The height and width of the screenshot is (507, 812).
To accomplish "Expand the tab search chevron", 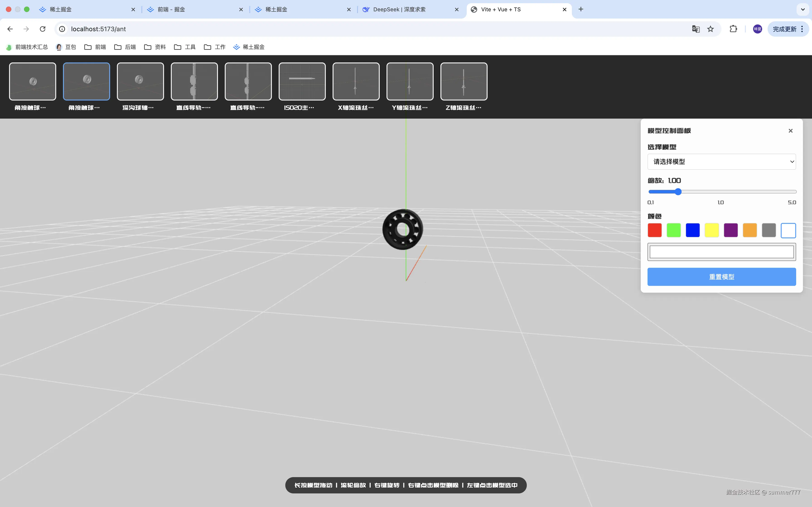I will click(803, 9).
